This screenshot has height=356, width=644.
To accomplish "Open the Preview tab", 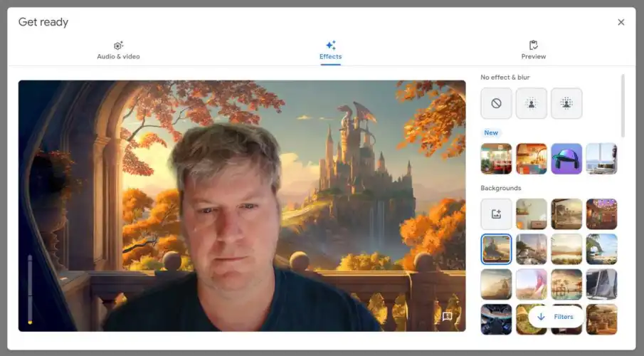I will [533, 51].
